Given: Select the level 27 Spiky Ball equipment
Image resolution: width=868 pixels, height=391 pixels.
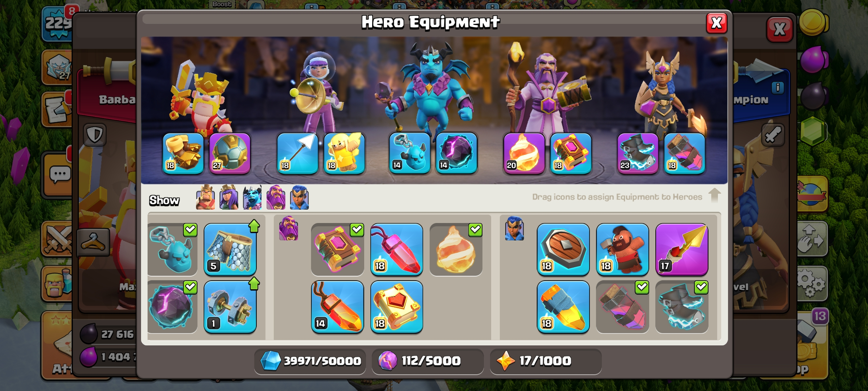Looking at the screenshot, I should point(230,153).
